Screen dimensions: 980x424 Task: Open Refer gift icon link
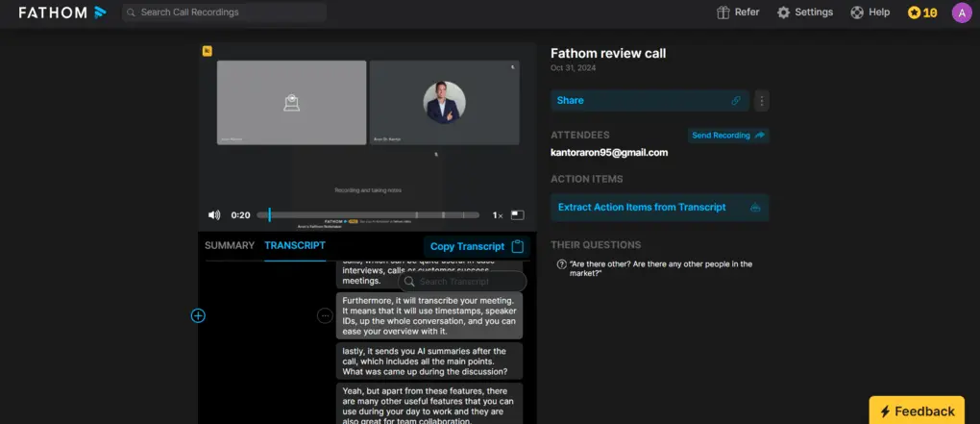[x=738, y=12]
